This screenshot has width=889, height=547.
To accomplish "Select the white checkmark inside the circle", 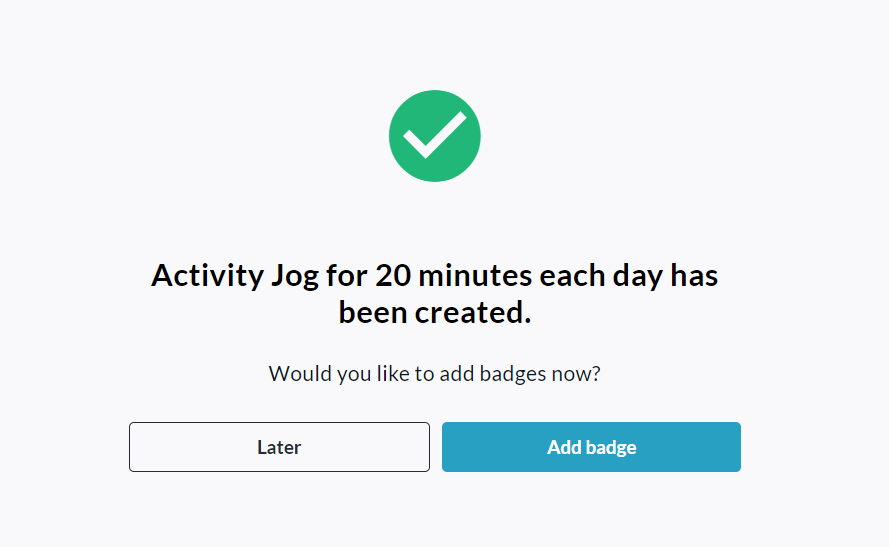I will coord(434,134).
